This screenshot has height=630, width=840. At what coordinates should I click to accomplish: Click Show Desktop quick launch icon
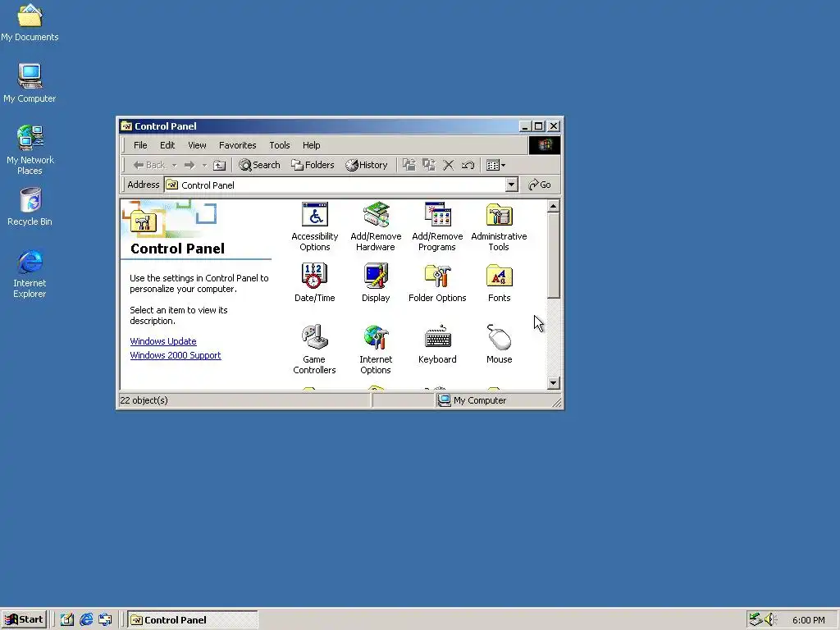click(67, 620)
